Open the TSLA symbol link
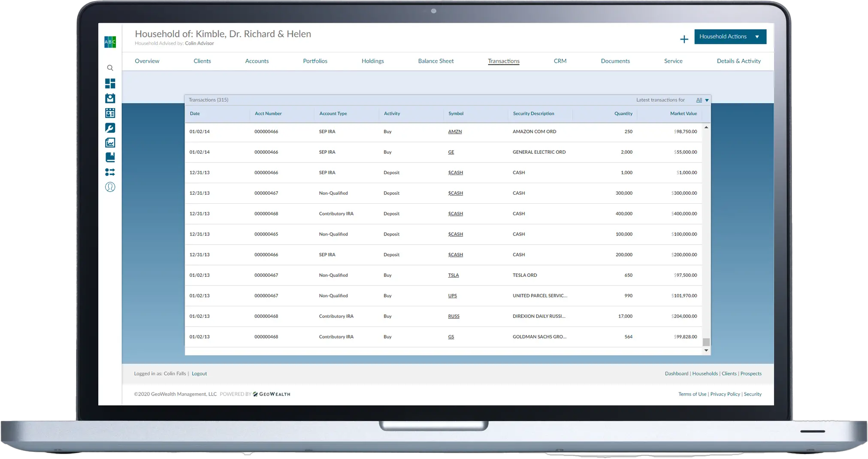 tap(454, 275)
